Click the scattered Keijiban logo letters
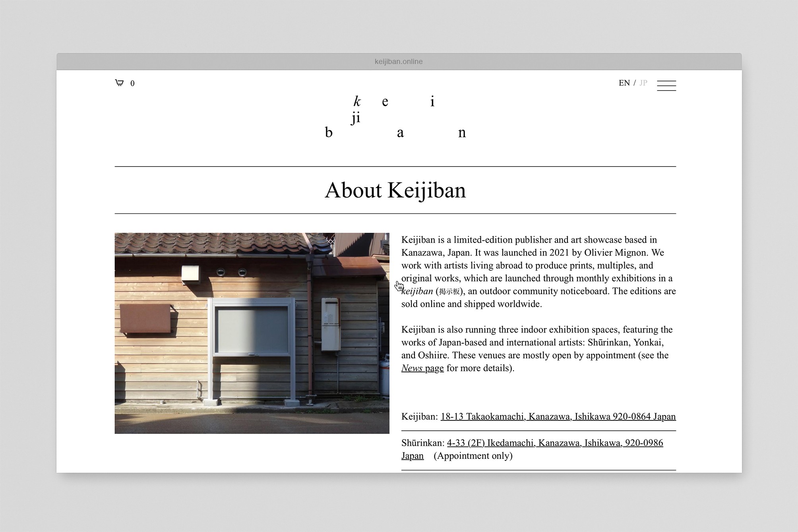 click(396, 117)
